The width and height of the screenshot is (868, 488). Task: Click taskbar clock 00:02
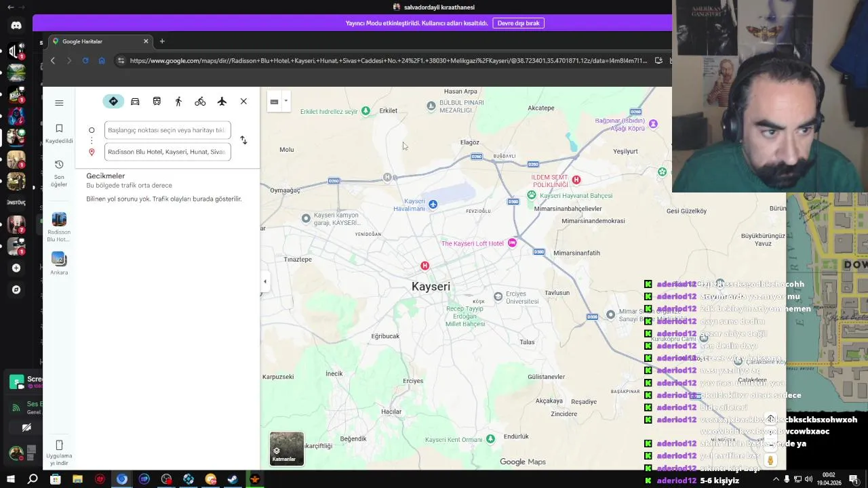(829, 479)
